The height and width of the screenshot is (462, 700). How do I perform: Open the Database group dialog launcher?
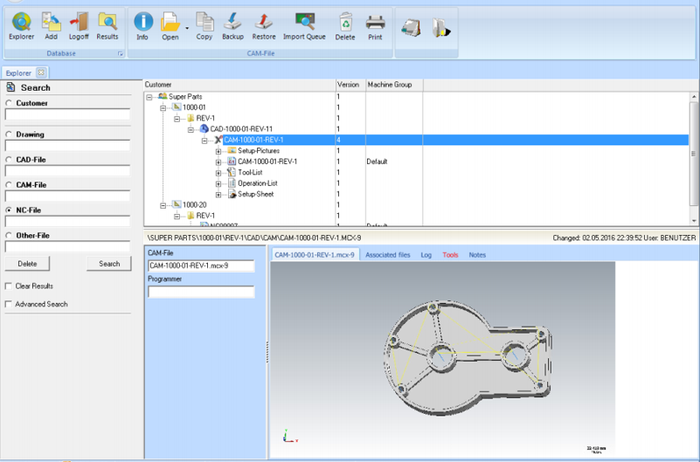(120, 54)
